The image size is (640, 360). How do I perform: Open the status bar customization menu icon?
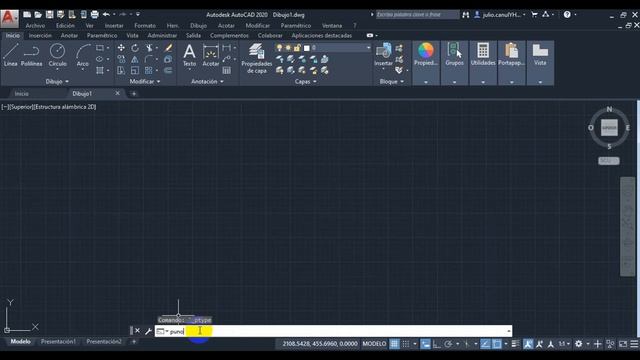click(x=634, y=344)
